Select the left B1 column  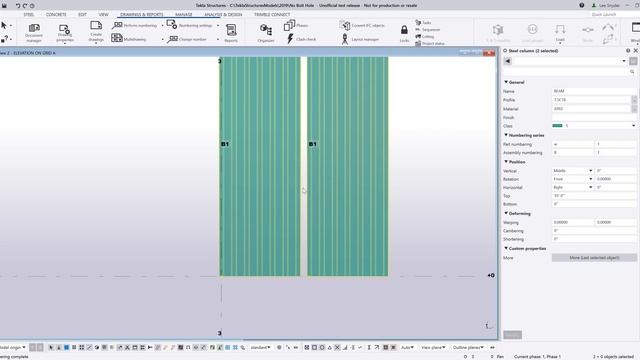[260, 166]
